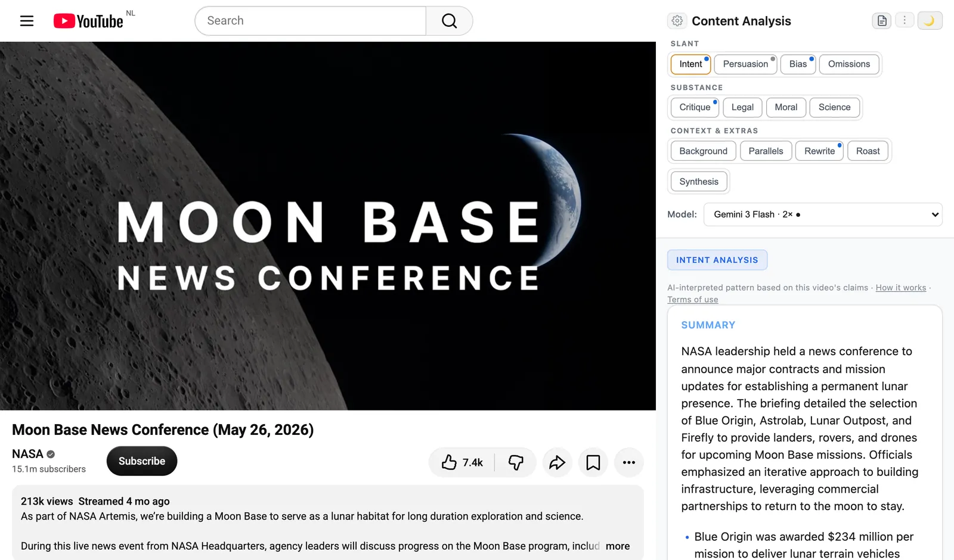Open Content Analysis settings gear
954x560 pixels.
click(677, 21)
